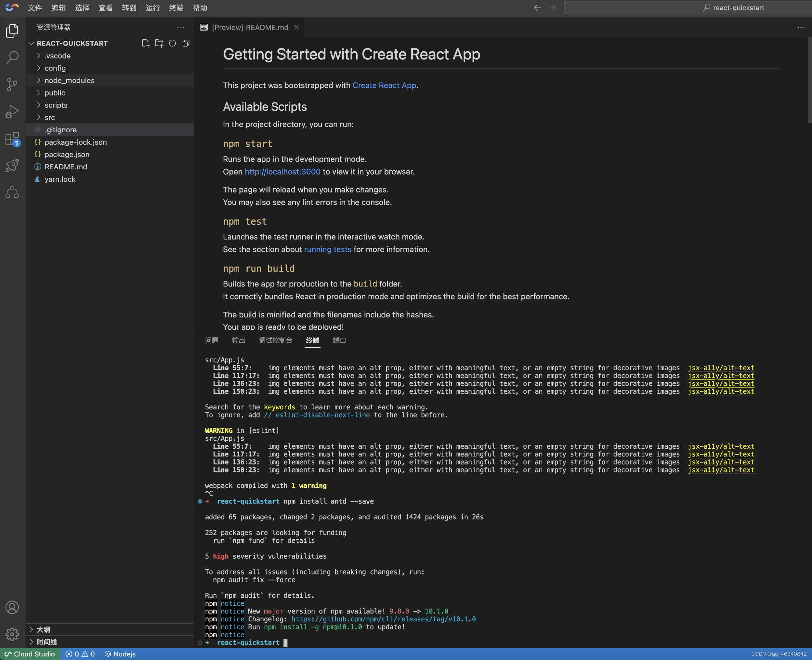
Task: Expand the scripts folder
Action: (x=110, y=105)
